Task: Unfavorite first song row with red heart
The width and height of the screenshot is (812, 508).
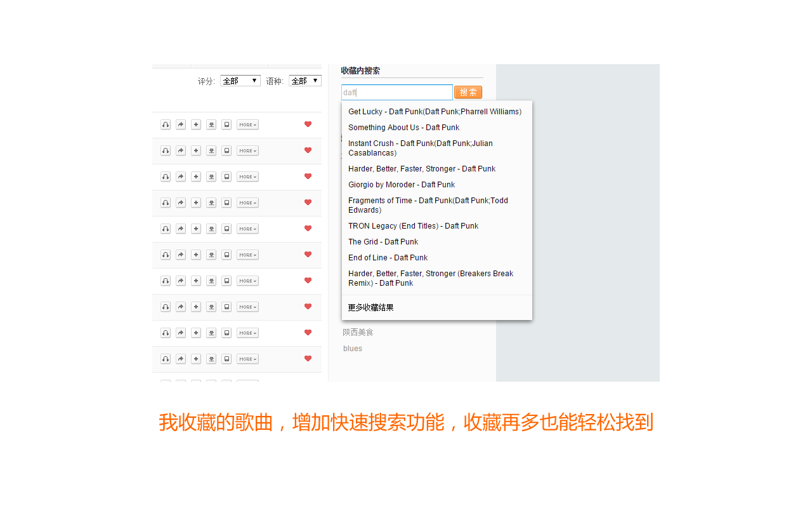Action: tap(308, 124)
